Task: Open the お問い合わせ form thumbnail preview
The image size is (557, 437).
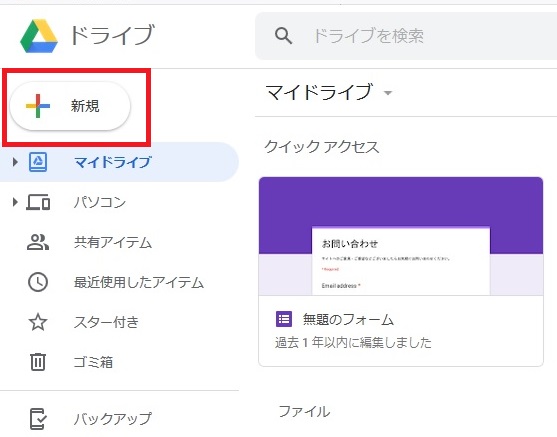Action: pos(401,236)
